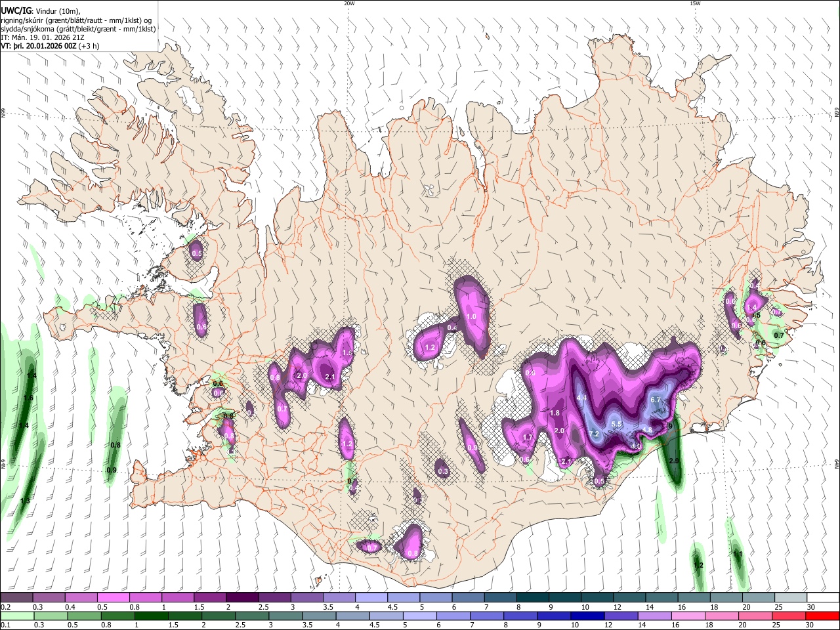Click the '6.7' snowfall value on the map
This screenshot has height=630, width=840.
pyautogui.click(x=655, y=400)
